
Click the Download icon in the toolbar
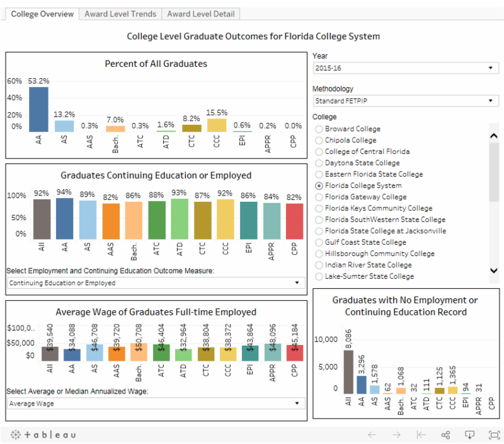point(469,435)
